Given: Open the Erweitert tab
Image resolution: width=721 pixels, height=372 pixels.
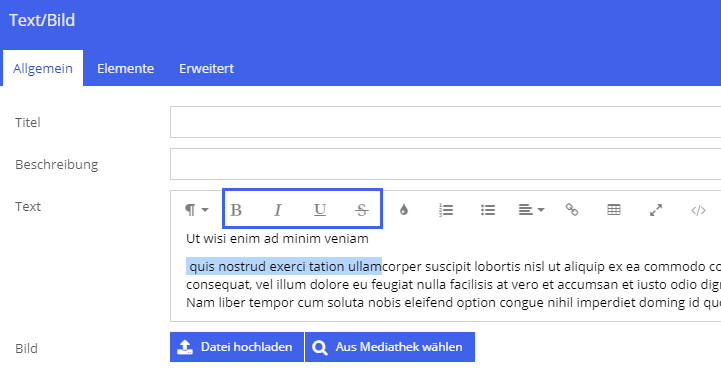Looking at the screenshot, I should coord(206,68).
